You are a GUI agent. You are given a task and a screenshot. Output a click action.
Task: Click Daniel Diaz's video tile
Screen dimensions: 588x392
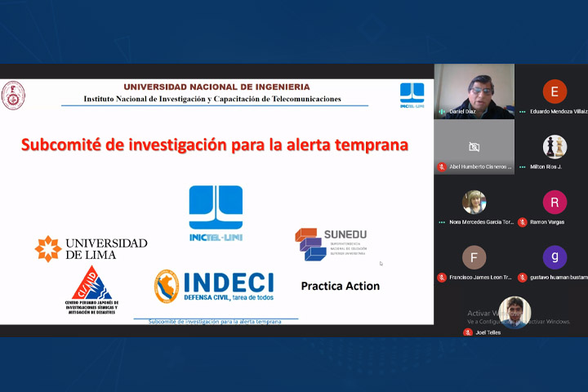coord(474,91)
